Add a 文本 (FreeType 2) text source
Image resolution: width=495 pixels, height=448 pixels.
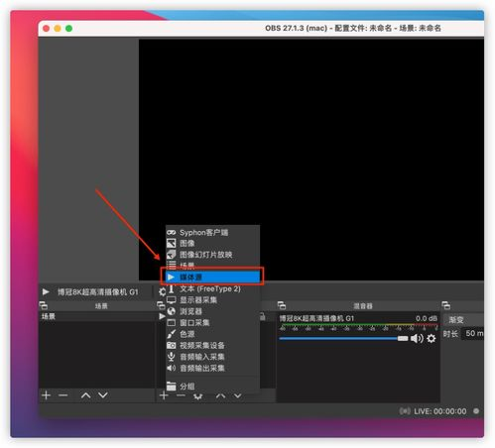point(212,288)
